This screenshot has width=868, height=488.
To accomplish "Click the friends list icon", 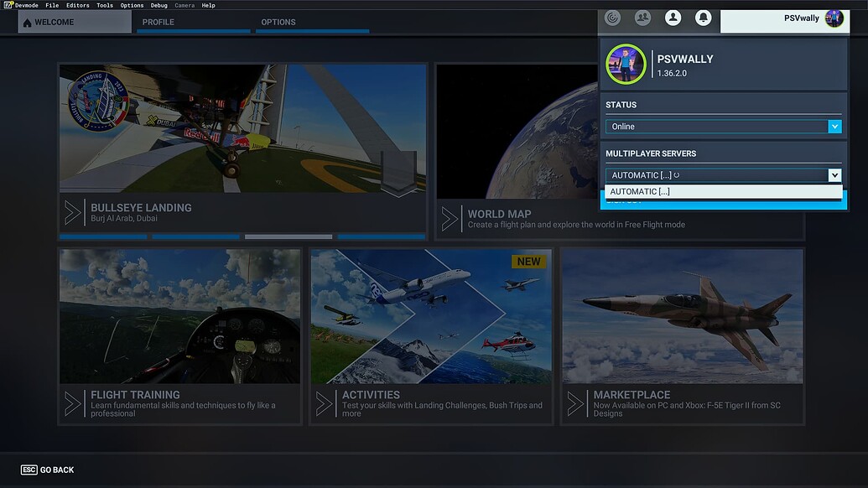I will pos(642,17).
